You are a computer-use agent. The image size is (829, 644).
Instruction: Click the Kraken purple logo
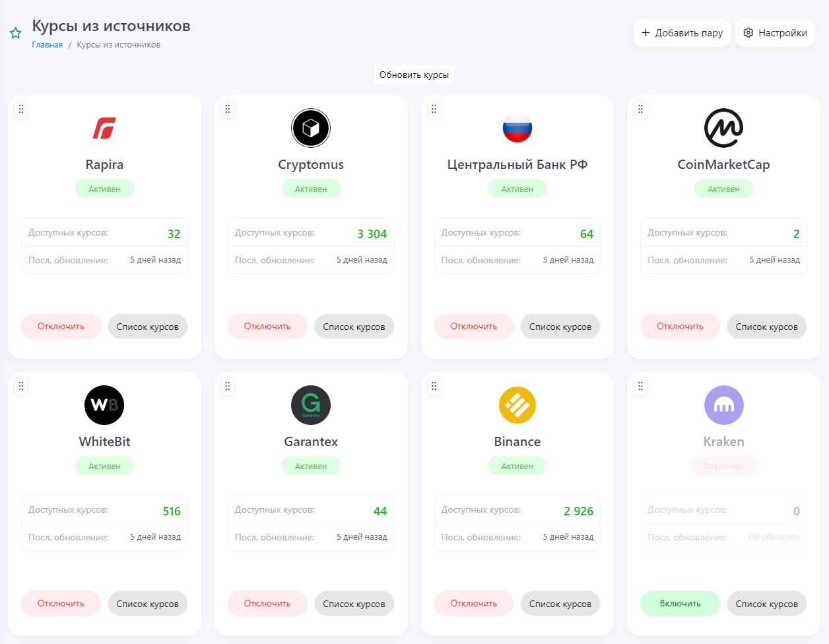coord(723,405)
